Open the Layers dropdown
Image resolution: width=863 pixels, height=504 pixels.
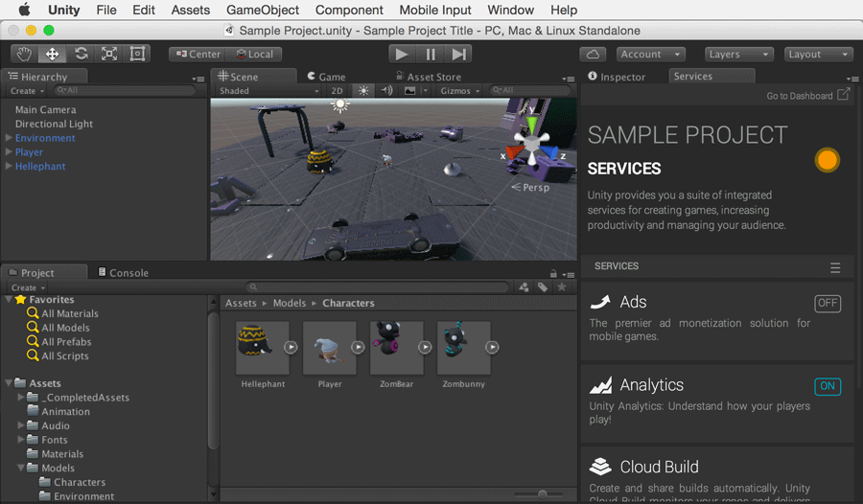click(x=738, y=55)
